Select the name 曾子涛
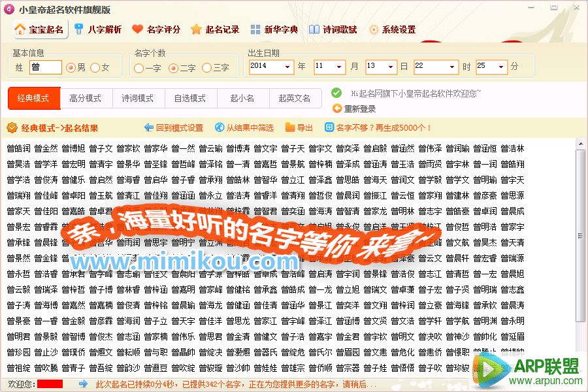Image resolution: width=588 pixels, height=392 pixels. point(19,305)
